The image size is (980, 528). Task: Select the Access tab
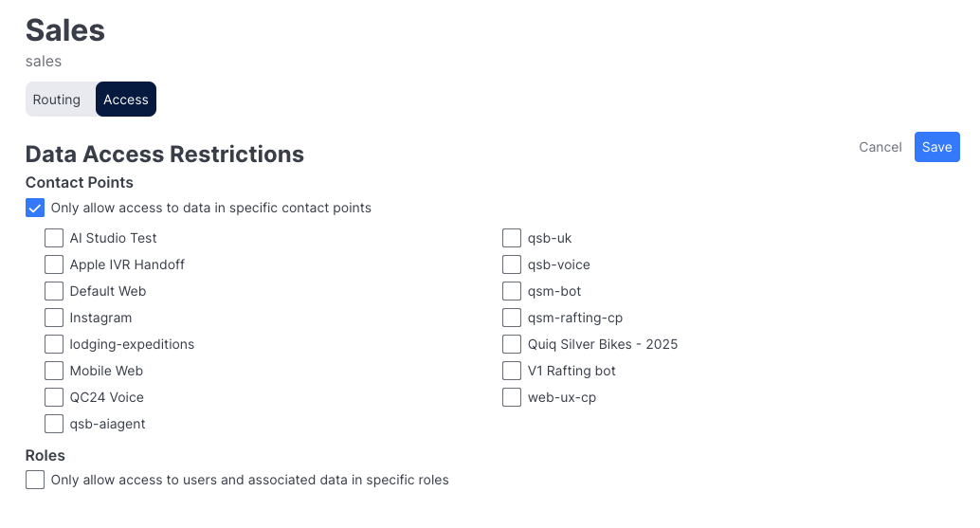[126, 100]
